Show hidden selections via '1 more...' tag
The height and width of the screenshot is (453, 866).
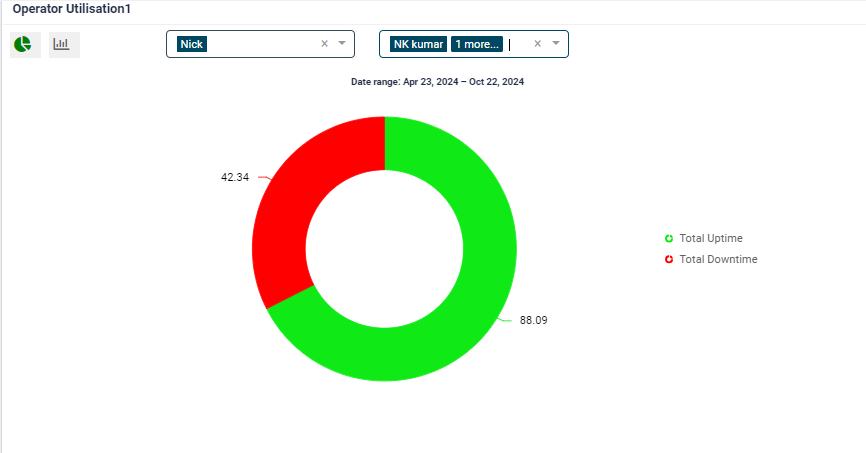[x=477, y=44]
